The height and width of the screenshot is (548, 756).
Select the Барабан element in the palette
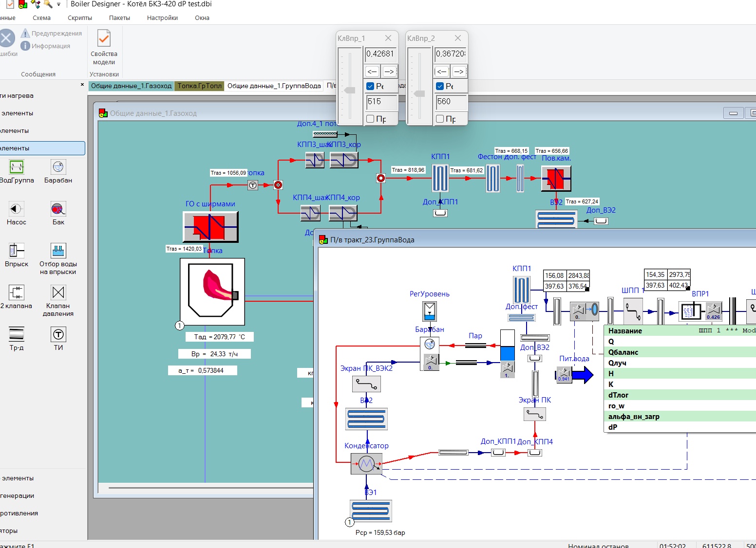click(x=58, y=167)
